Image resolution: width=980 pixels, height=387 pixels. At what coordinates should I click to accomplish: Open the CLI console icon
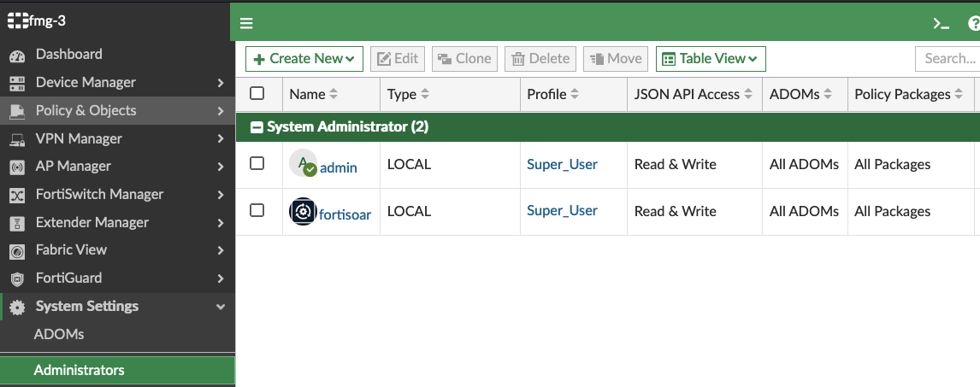coord(942,24)
